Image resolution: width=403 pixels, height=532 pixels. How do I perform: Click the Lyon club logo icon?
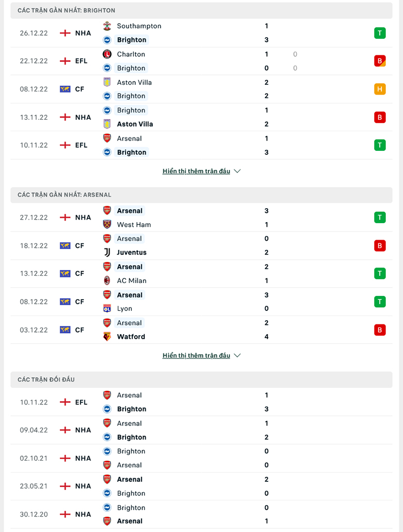coord(107,308)
